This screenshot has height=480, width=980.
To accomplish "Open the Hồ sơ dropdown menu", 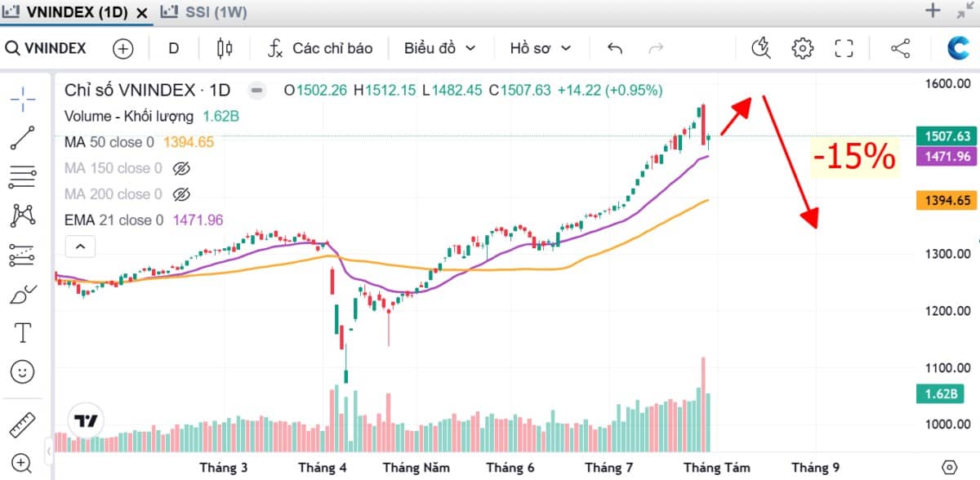I will coord(540,48).
